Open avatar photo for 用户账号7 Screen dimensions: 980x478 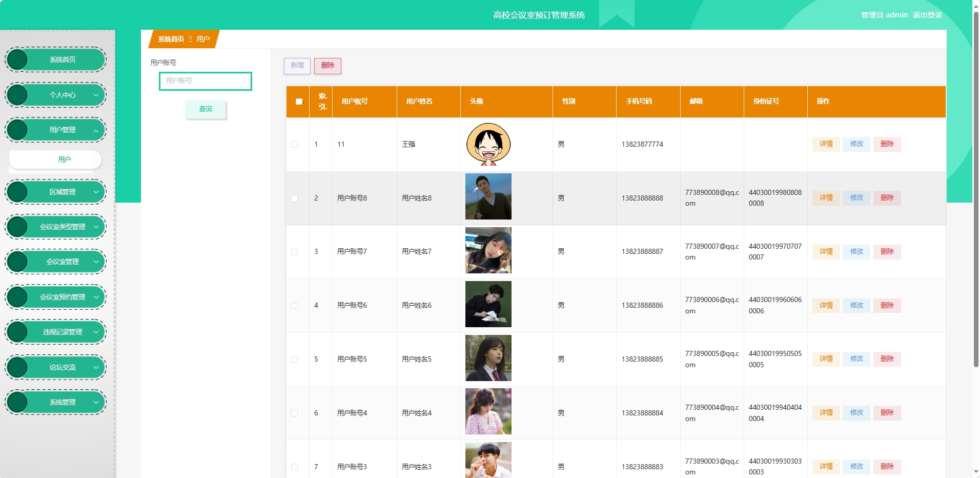coord(488,250)
